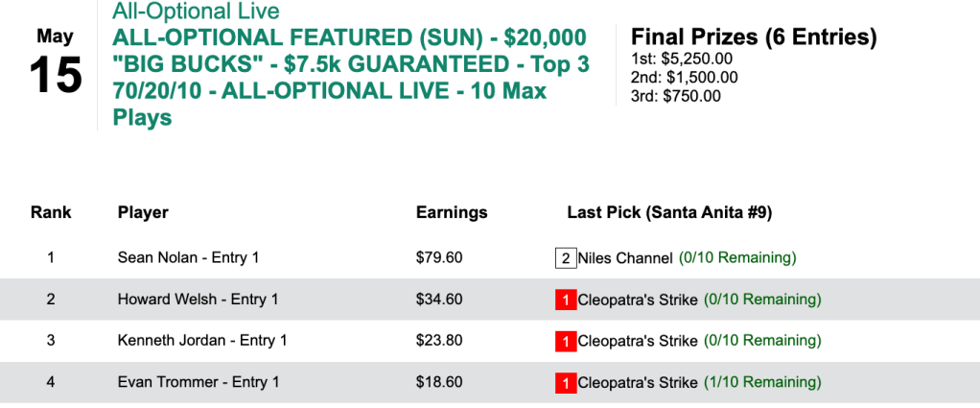Click red number 1 badge in Kenneth Jordan row

pyautogui.click(x=566, y=341)
